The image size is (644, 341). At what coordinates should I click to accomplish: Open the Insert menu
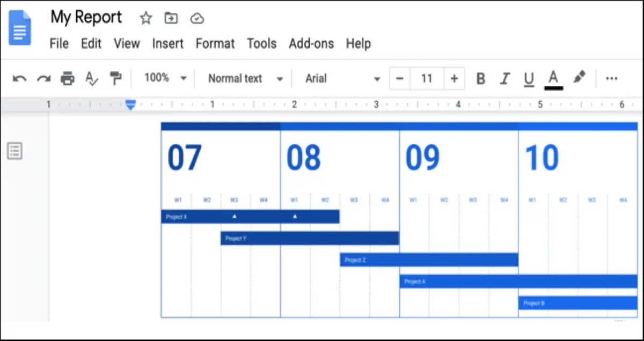pos(168,43)
